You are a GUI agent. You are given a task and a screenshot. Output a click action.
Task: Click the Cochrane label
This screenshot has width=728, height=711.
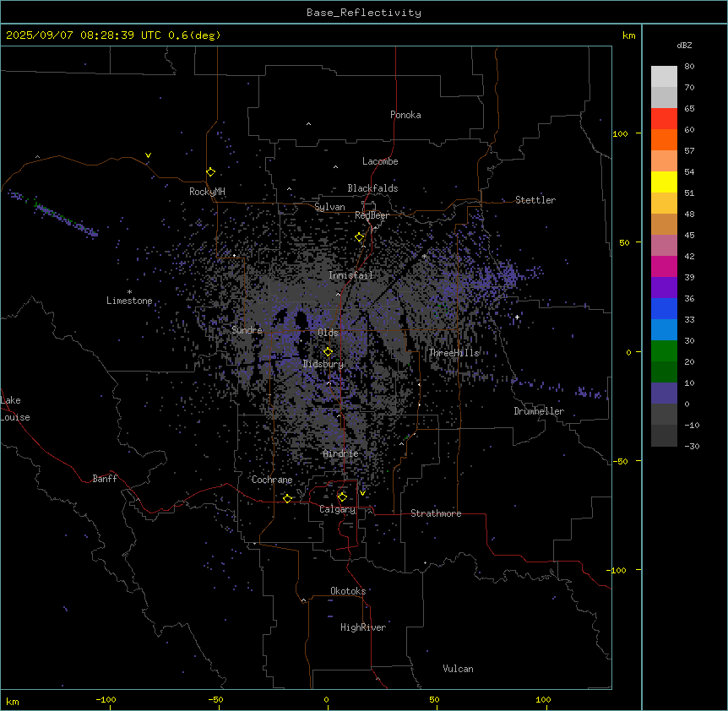[272, 480]
